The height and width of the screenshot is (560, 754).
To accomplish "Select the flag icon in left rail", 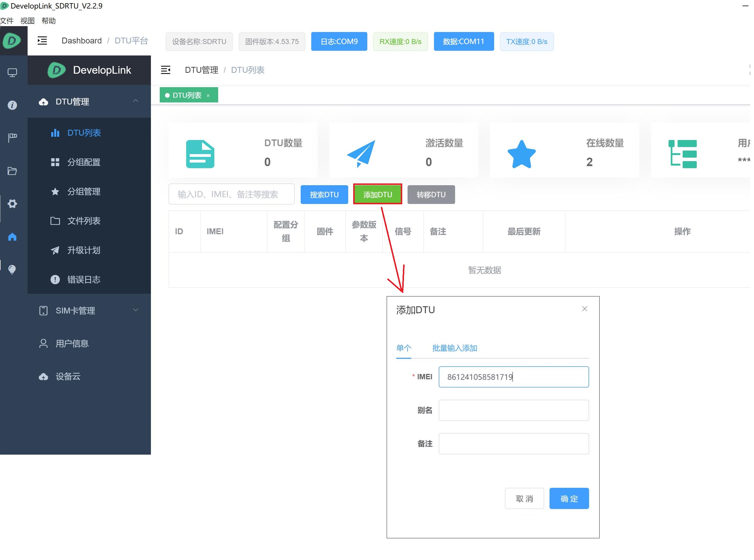I will (x=12, y=138).
